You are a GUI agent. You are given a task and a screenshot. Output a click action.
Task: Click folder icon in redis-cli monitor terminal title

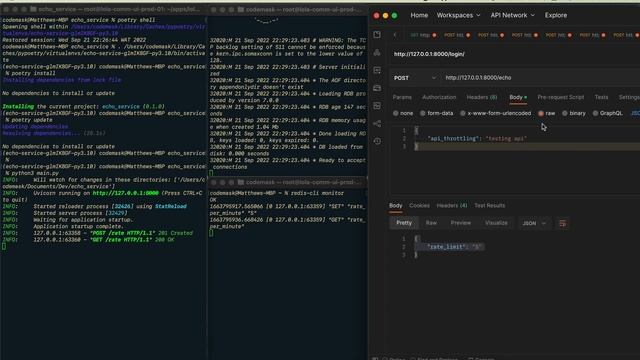241,182
